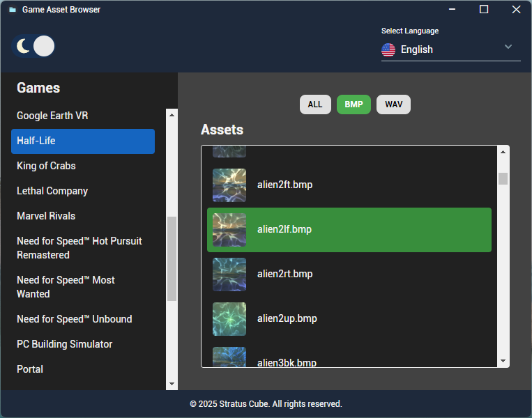The height and width of the screenshot is (418, 532).
Task: Filter assets by BMP type
Action: tap(354, 104)
